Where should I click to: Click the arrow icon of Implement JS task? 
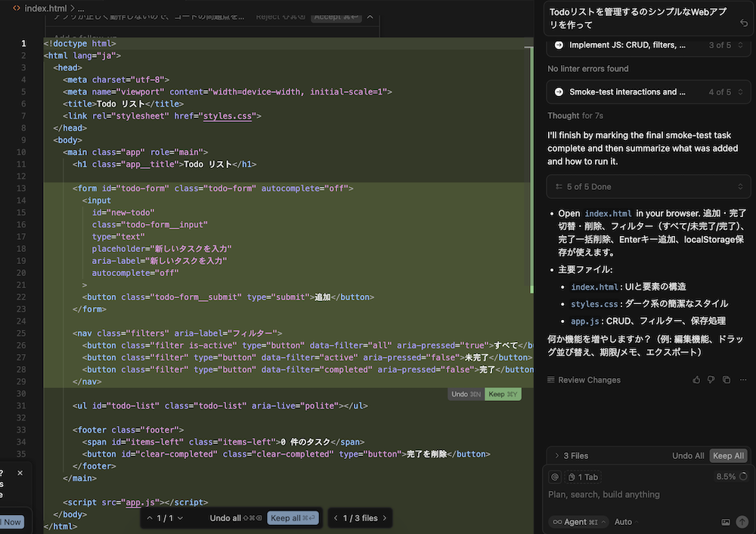(559, 45)
